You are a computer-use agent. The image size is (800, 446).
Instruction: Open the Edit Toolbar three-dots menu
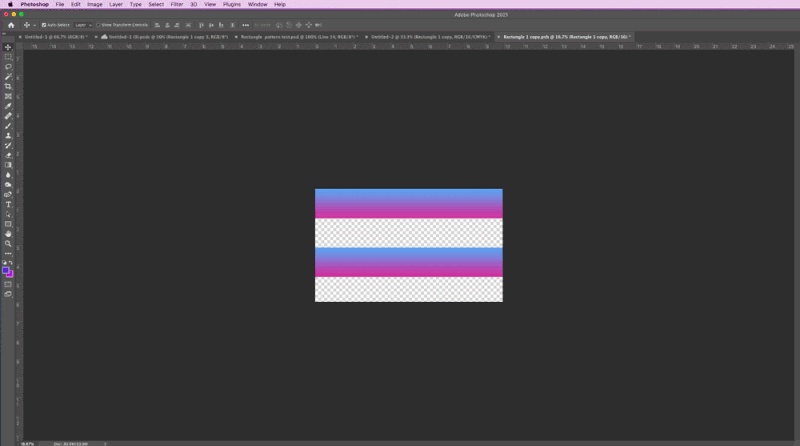(x=8, y=254)
